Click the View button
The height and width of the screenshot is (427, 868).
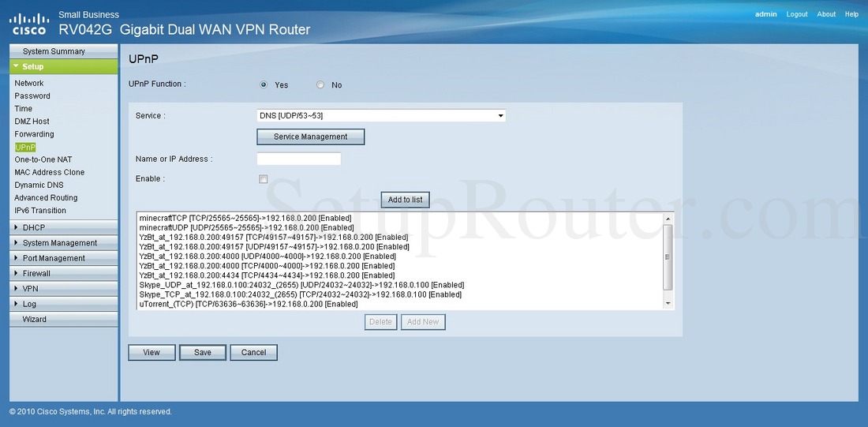point(152,352)
